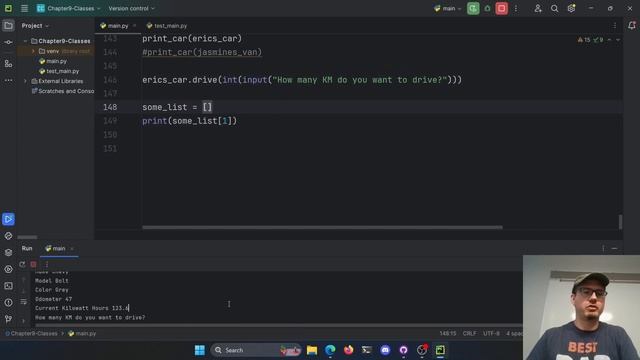This screenshot has height=360, width=640.
Task: Click the Windows taskbar Search box
Action: [256, 350]
